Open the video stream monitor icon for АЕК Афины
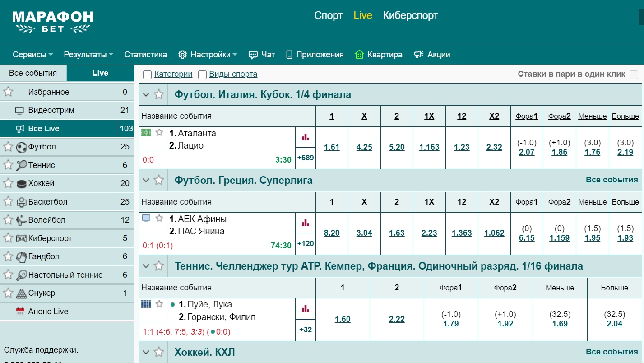 [x=146, y=218]
